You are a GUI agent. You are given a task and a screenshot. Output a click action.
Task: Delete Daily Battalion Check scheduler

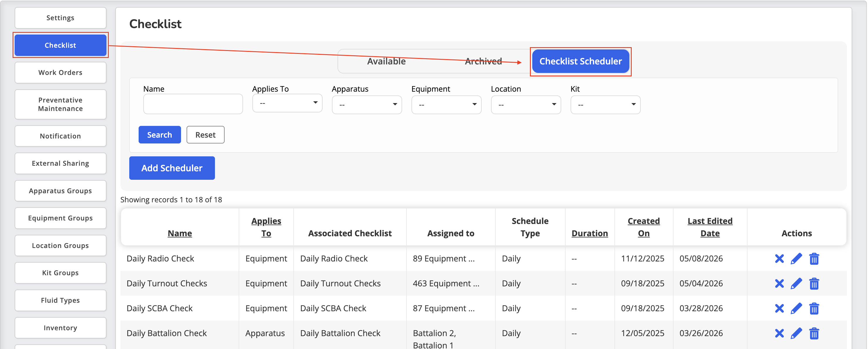pos(814,333)
